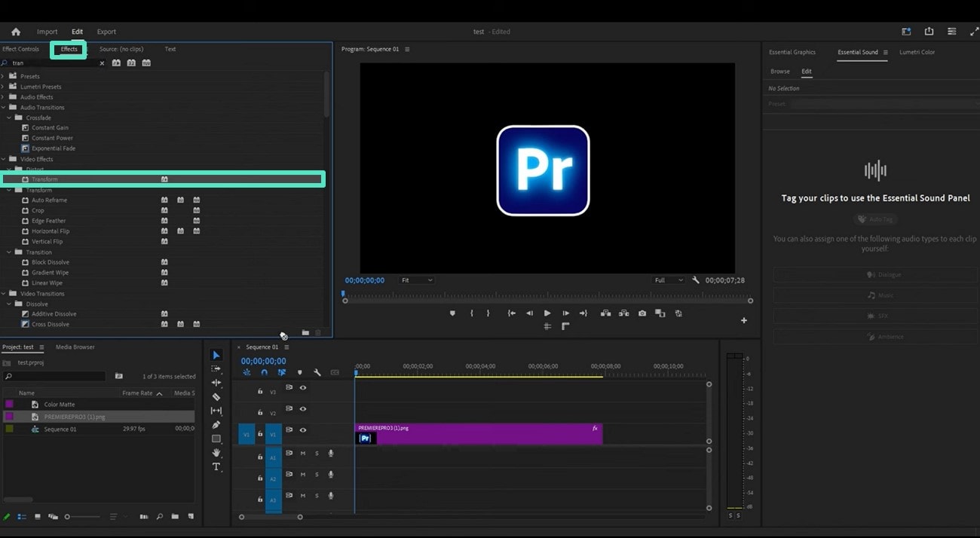The image size is (980, 538).
Task: Select the Rectangle tool
Action: coord(216,439)
